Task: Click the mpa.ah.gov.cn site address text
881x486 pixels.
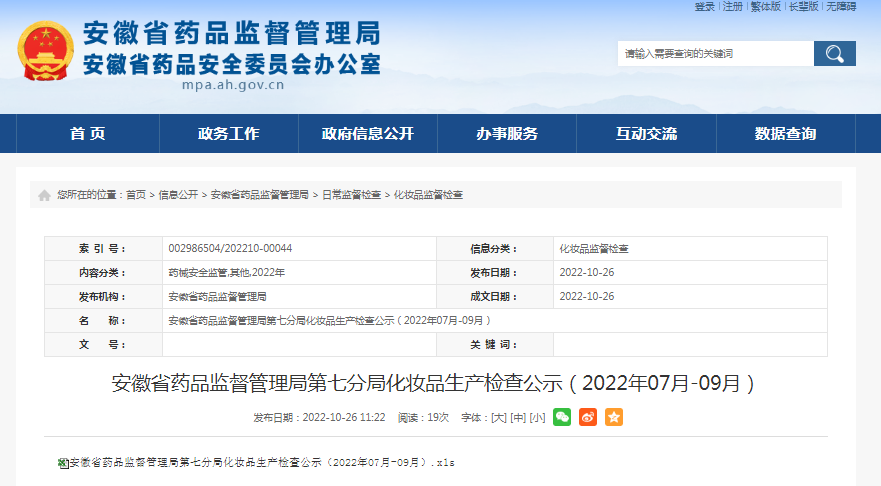Action: [233, 85]
